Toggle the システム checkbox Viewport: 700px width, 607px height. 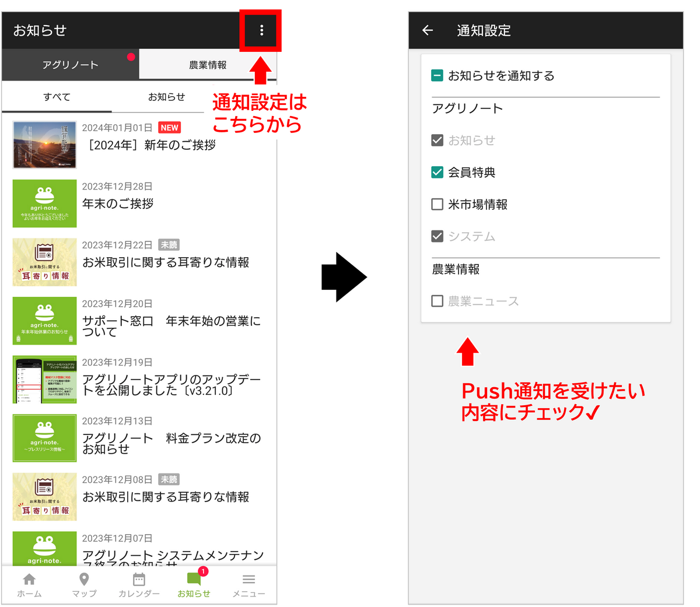(437, 236)
